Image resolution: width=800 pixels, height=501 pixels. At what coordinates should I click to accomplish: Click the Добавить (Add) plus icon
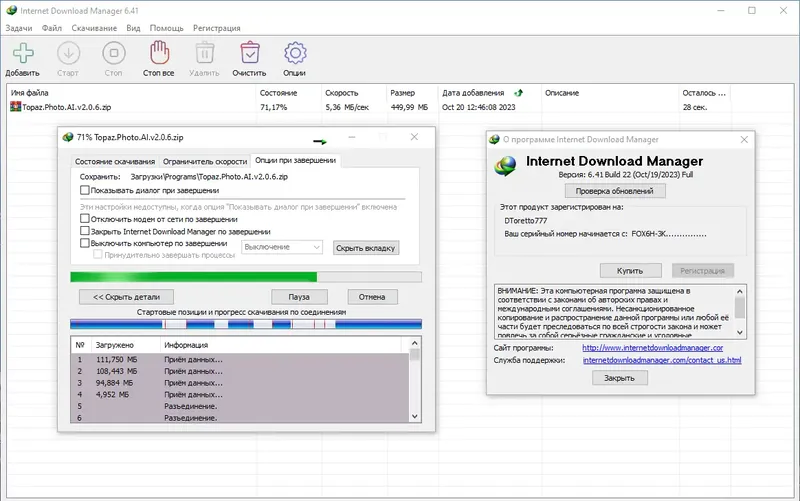coord(23,53)
